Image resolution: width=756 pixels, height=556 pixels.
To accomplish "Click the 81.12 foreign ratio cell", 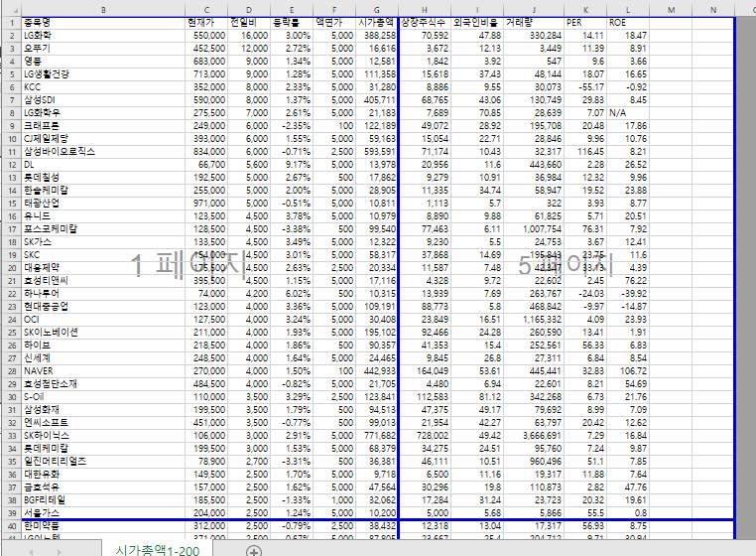I will (x=477, y=397).
